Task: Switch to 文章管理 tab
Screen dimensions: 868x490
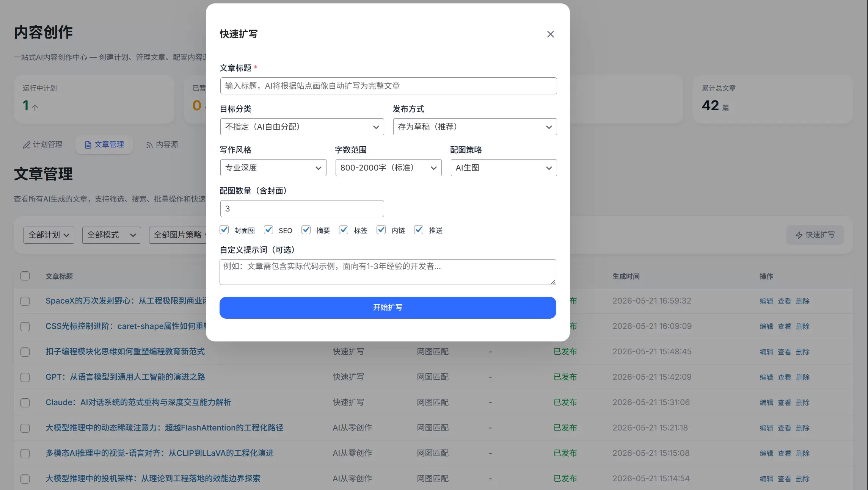Action: [x=104, y=145]
